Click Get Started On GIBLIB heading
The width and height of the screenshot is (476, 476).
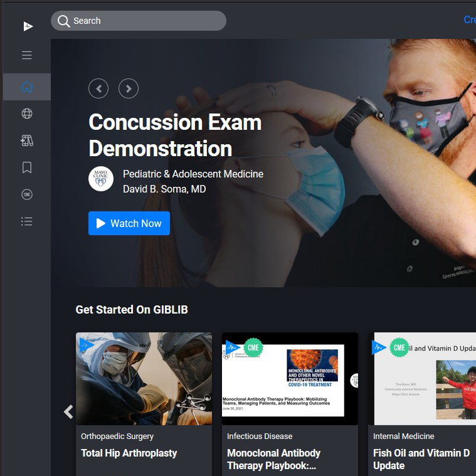pyautogui.click(x=132, y=310)
